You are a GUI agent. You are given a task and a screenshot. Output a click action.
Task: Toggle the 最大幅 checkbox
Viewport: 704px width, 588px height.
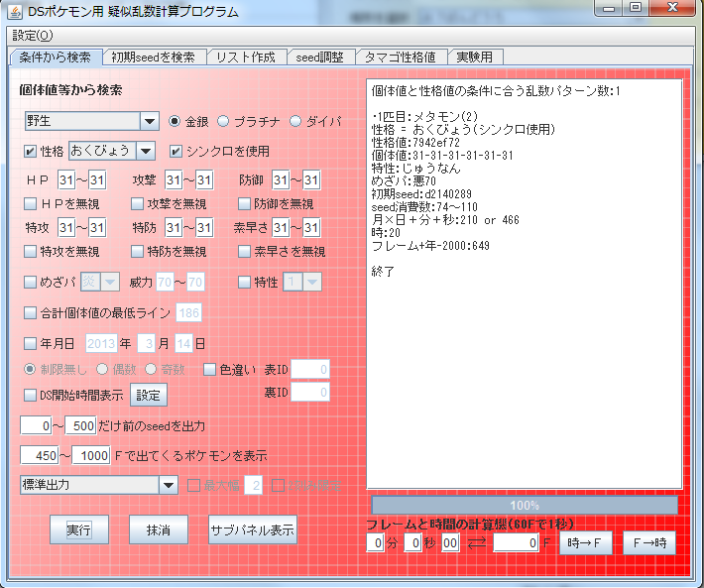193,485
